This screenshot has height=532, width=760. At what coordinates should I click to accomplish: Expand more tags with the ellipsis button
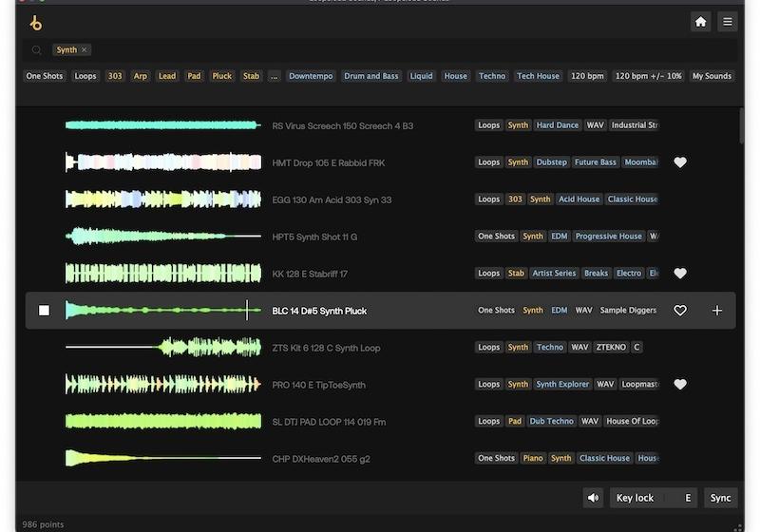click(275, 76)
